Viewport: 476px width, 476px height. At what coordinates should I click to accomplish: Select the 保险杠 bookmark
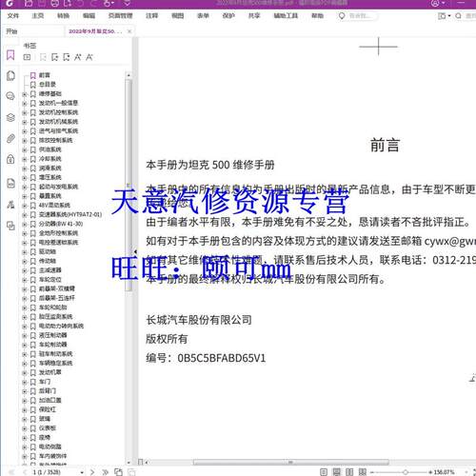coord(48,409)
